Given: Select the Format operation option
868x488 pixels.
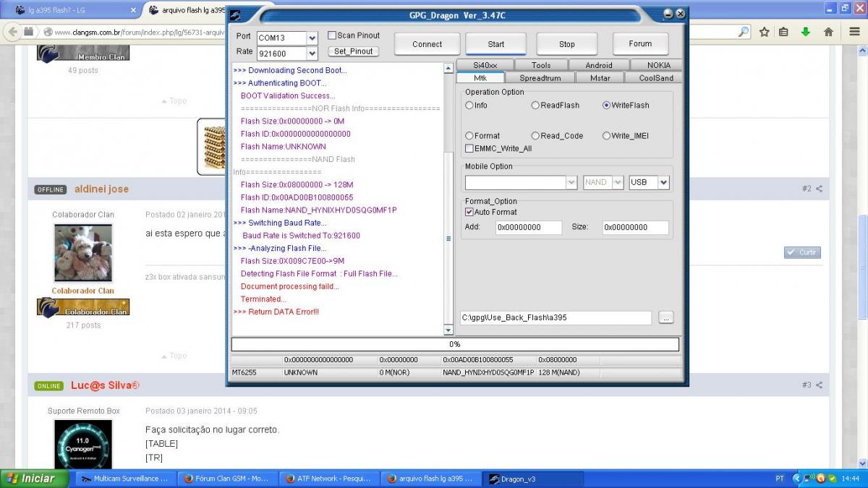Looking at the screenshot, I should pyautogui.click(x=469, y=136).
